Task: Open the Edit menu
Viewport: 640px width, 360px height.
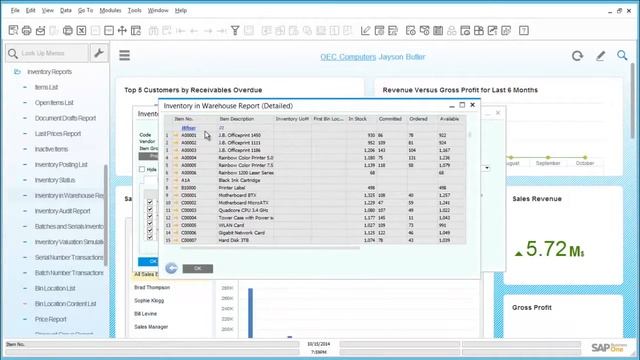Action: (x=31, y=10)
